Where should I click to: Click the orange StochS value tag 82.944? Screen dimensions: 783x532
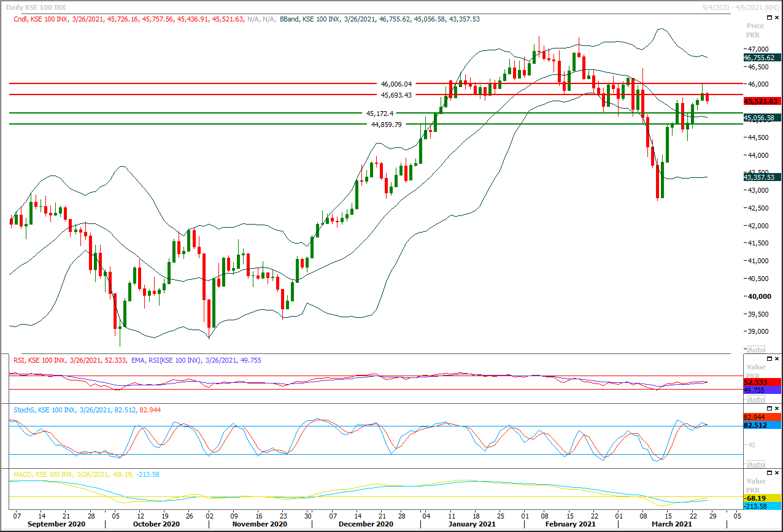coord(761,417)
